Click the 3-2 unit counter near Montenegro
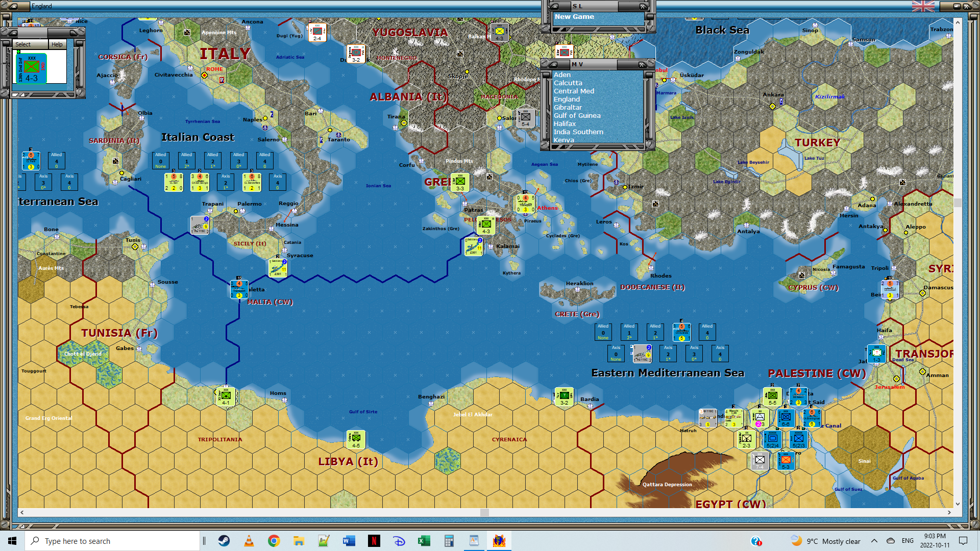 pos(356,54)
